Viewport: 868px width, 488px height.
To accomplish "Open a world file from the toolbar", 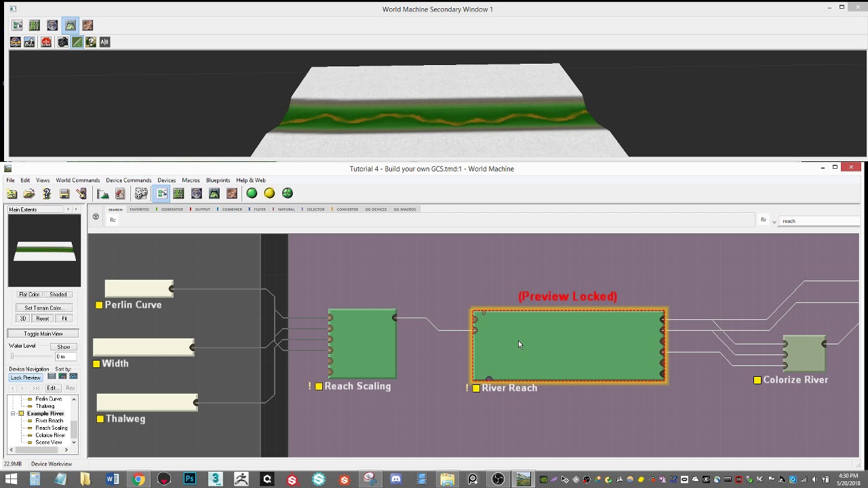I will (29, 194).
